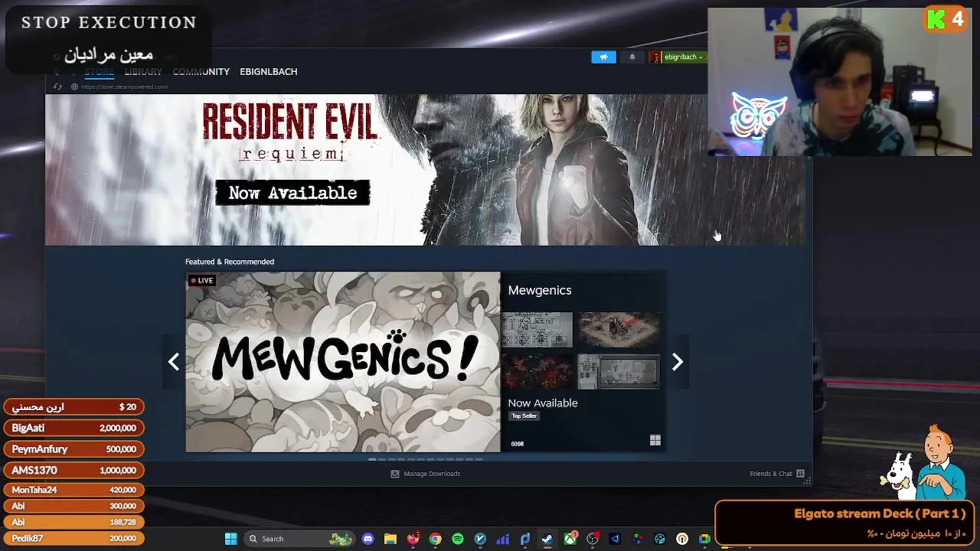Viewport: 980px width, 551px height.
Task: Open Google Meet from the taskbar
Action: tap(704, 539)
